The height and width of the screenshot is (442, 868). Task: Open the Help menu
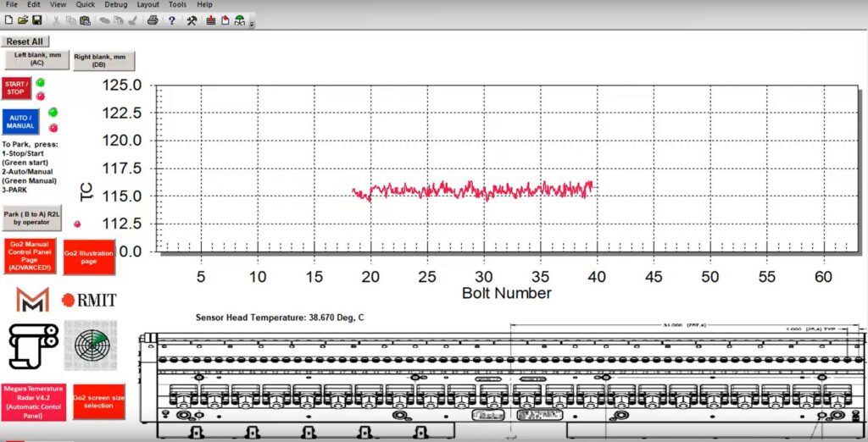click(204, 4)
